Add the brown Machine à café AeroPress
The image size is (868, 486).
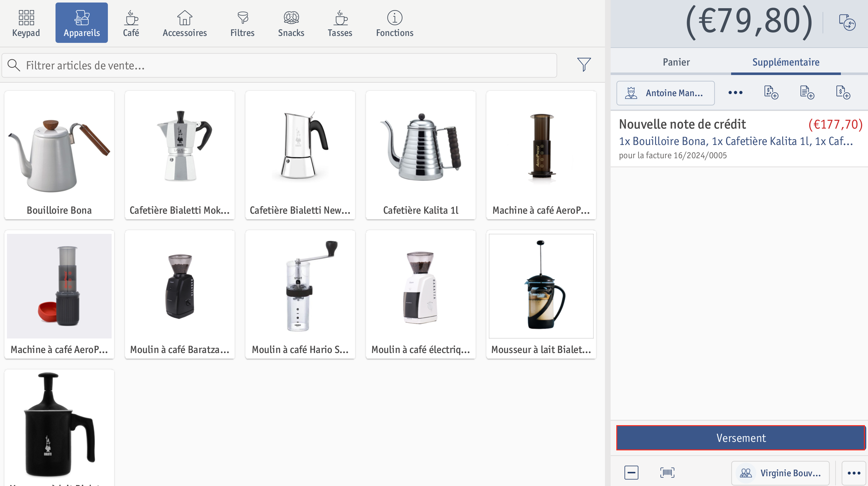pyautogui.click(x=541, y=155)
